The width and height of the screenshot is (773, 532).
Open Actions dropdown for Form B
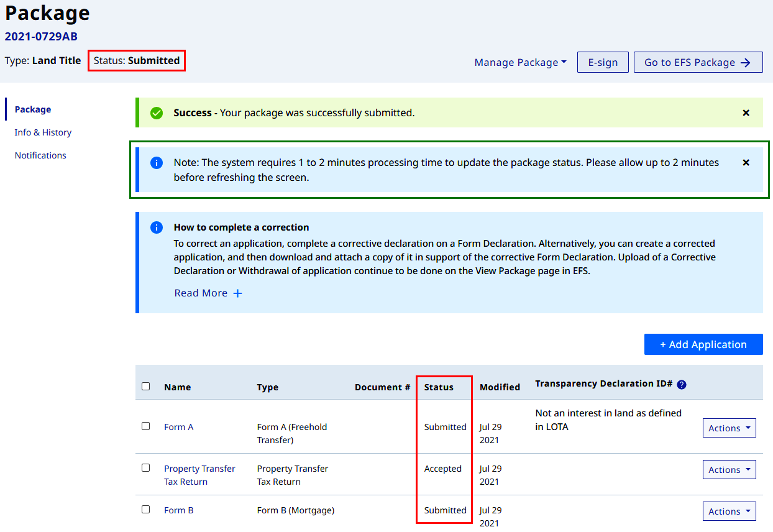point(730,511)
